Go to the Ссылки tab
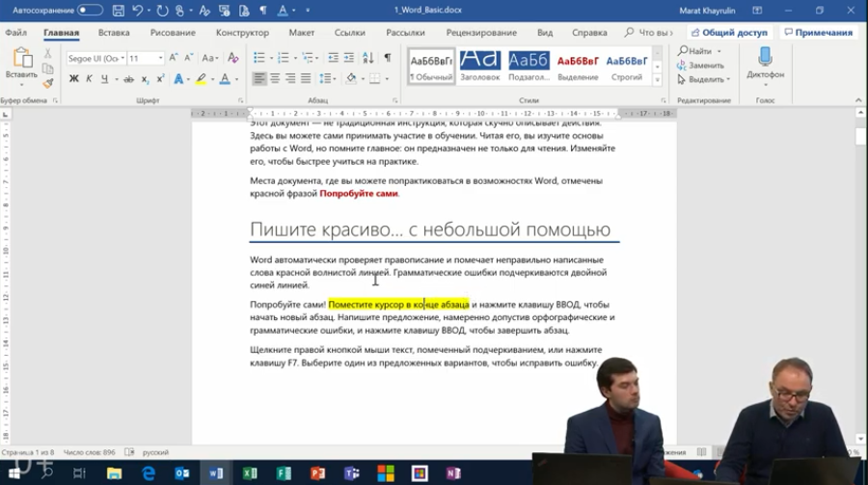This screenshot has width=868, height=485. tap(350, 33)
